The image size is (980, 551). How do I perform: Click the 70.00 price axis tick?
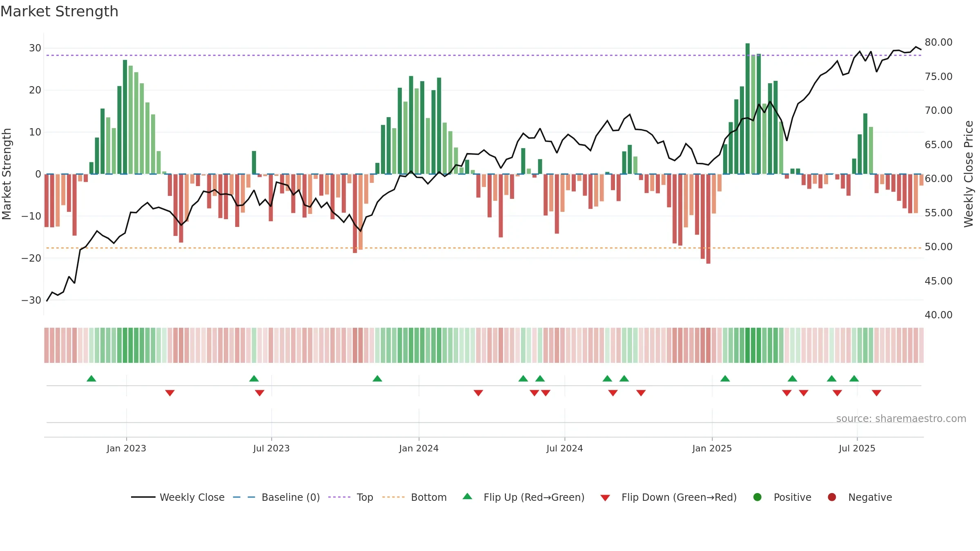tap(938, 111)
